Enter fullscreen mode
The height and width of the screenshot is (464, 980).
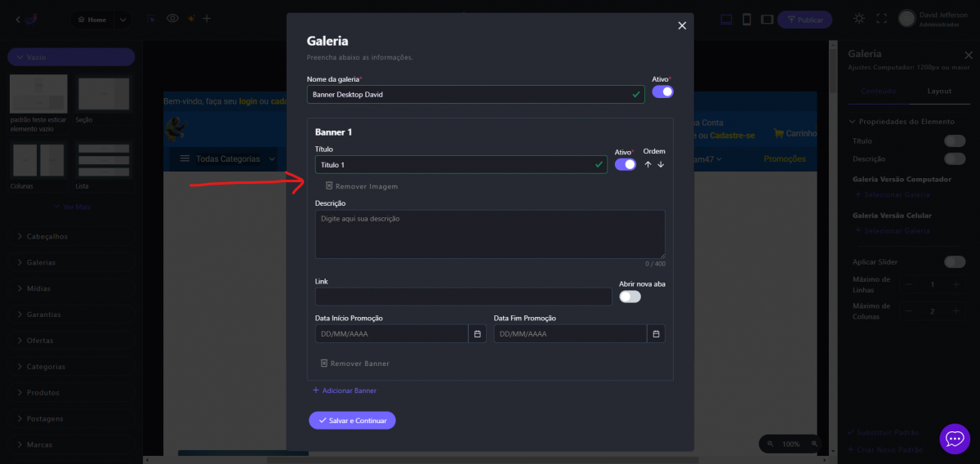881,19
